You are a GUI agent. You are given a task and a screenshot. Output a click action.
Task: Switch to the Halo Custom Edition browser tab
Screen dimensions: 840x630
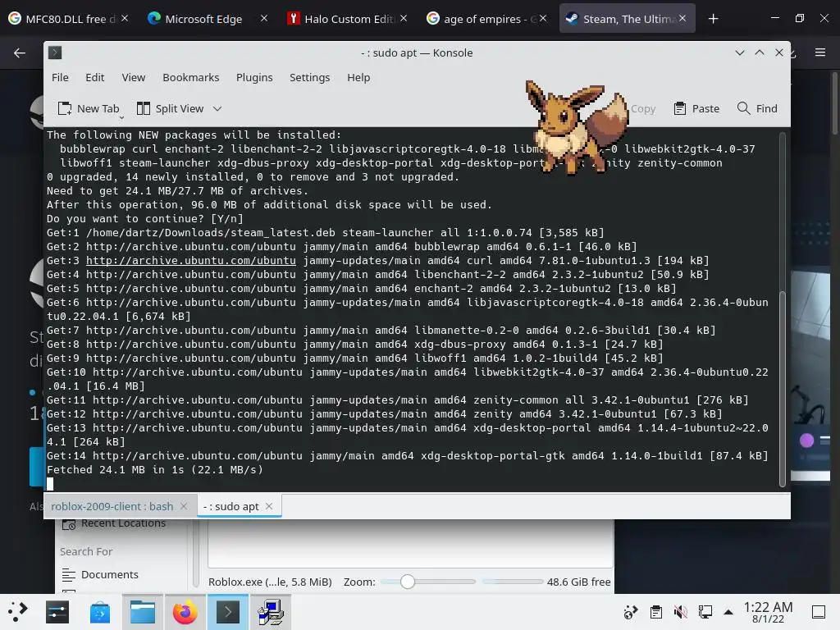pos(348,19)
